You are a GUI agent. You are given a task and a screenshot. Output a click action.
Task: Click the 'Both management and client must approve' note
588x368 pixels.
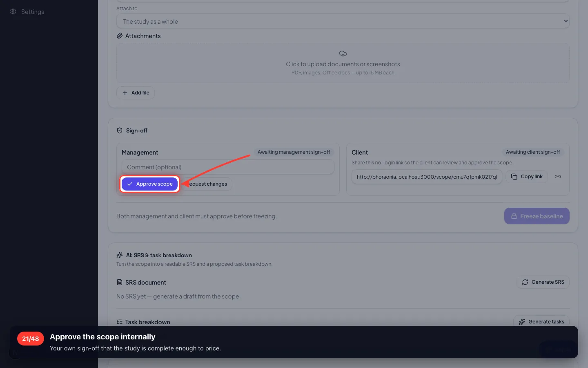tap(196, 216)
